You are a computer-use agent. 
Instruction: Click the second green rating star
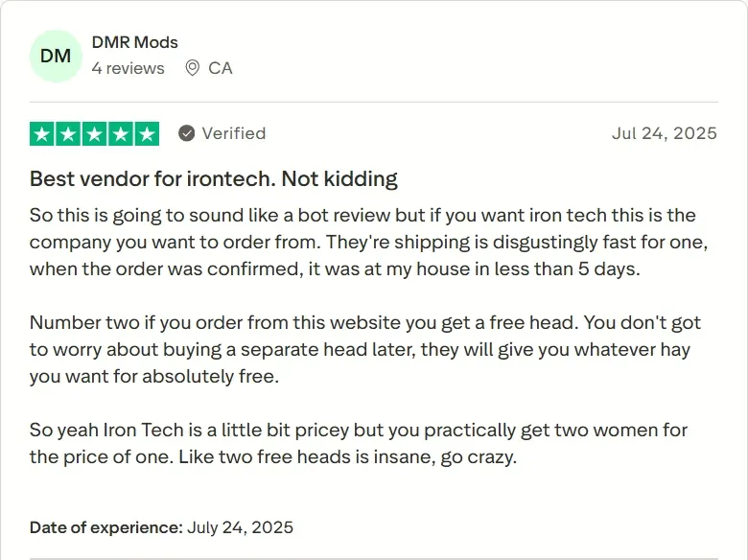(68, 134)
